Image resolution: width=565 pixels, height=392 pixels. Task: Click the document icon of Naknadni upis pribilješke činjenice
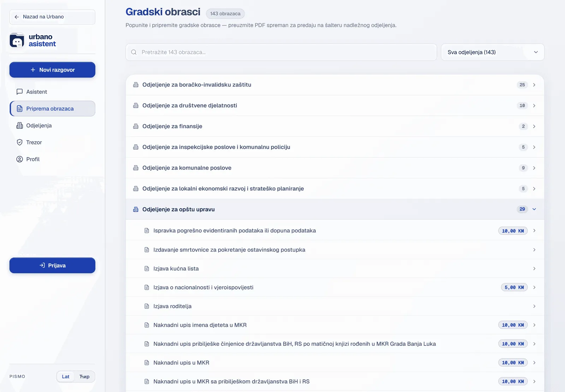147,344
